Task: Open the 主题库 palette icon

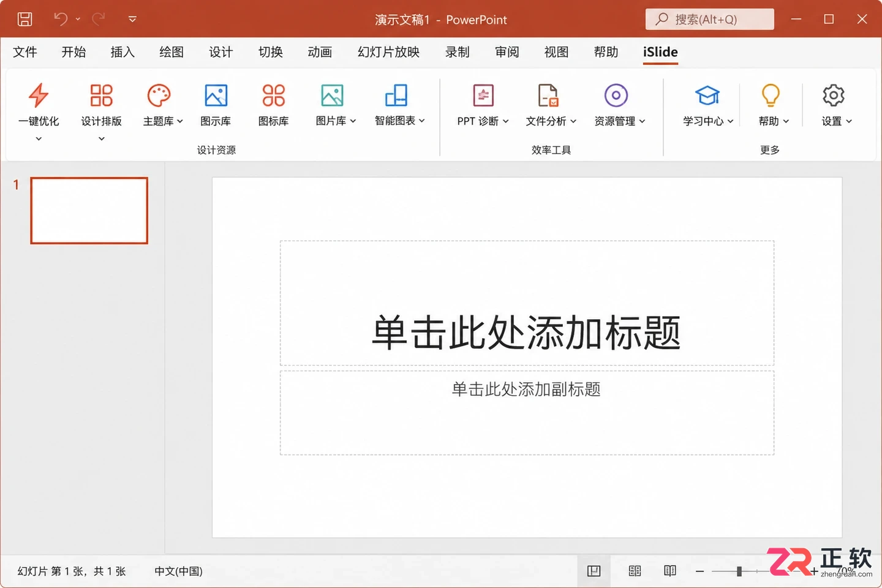Action: tap(159, 96)
